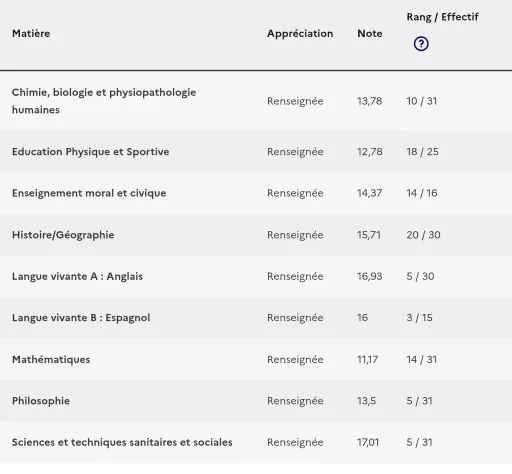Click Renseignée in the Chimie row
Viewport: 512px width, 474px height.
pyautogui.click(x=295, y=101)
